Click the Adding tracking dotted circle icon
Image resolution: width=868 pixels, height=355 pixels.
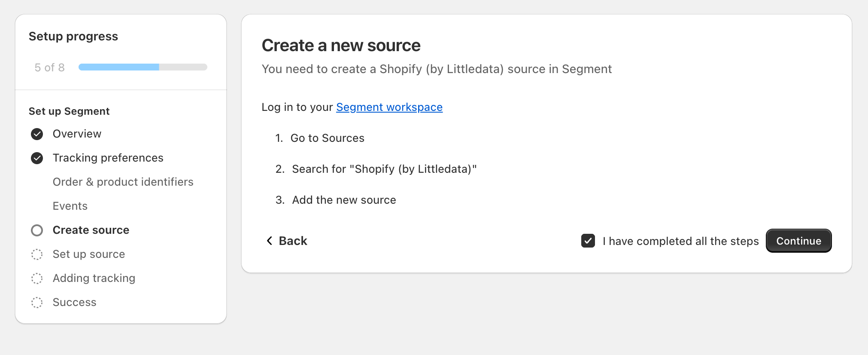click(x=37, y=278)
